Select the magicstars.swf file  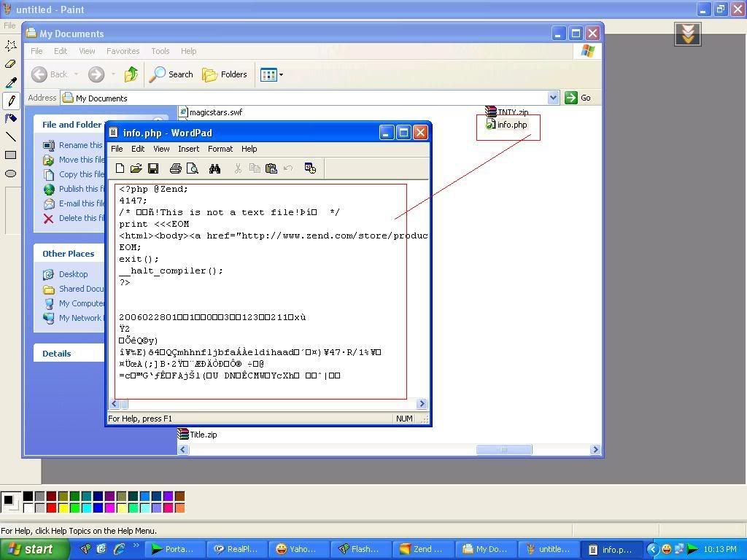tap(211, 112)
